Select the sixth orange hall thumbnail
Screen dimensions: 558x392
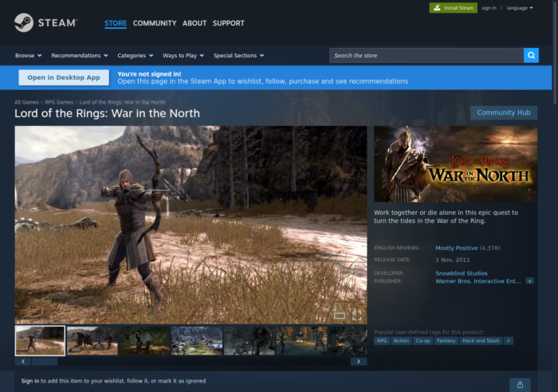coord(301,341)
